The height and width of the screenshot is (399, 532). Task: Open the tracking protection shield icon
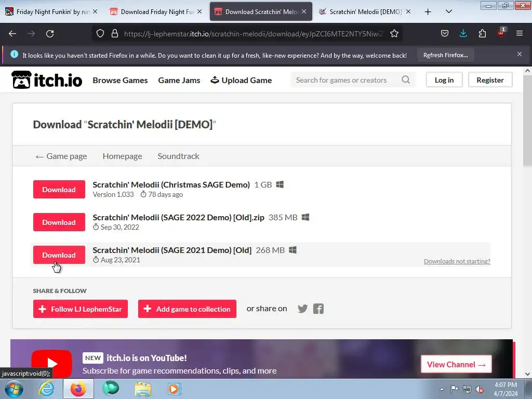(100, 34)
